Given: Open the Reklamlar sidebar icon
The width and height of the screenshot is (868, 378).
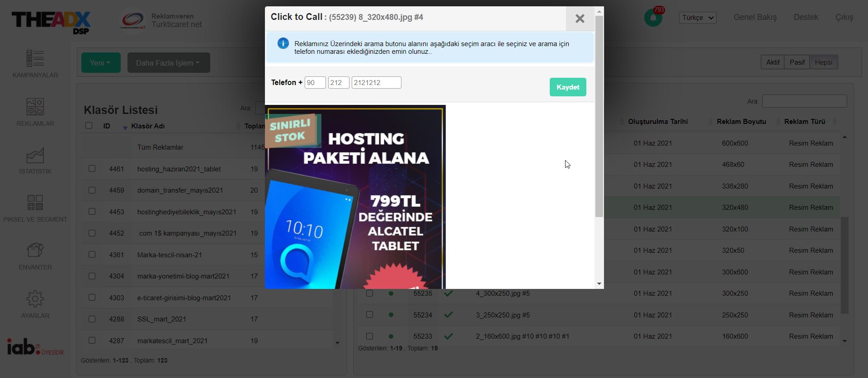Looking at the screenshot, I should tap(35, 107).
